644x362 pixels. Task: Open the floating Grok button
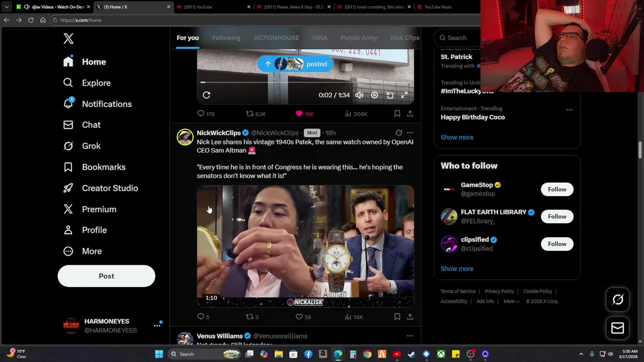pos(618,300)
